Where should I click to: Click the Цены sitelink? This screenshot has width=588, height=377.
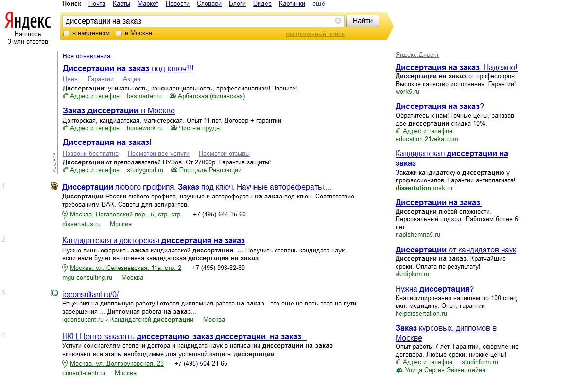click(x=70, y=79)
